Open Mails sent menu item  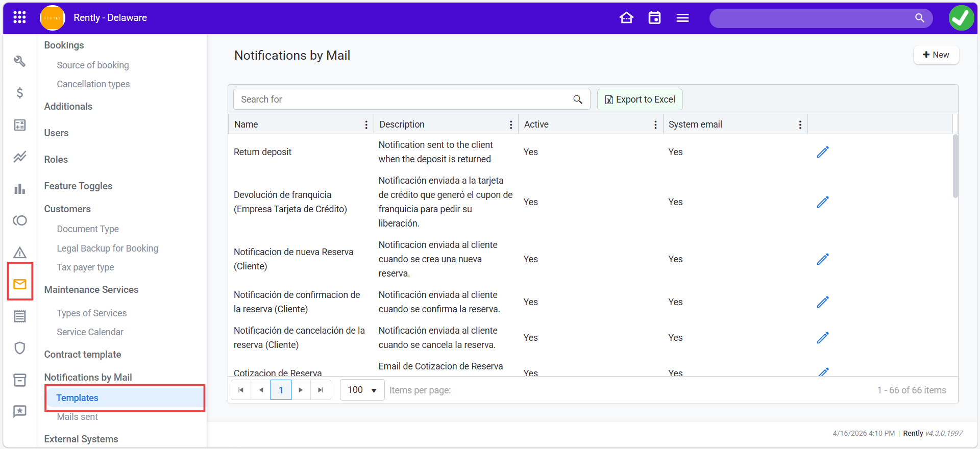(x=78, y=417)
